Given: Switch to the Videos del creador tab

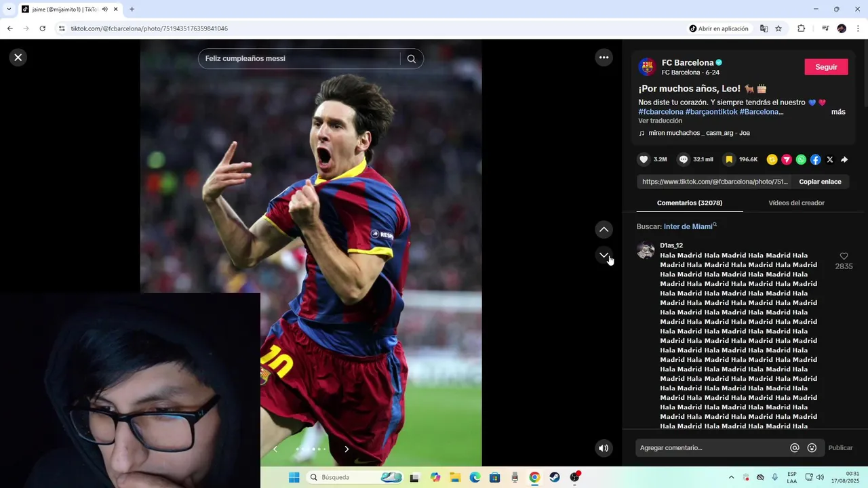Looking at the screenshot, I should coord(796,203).
